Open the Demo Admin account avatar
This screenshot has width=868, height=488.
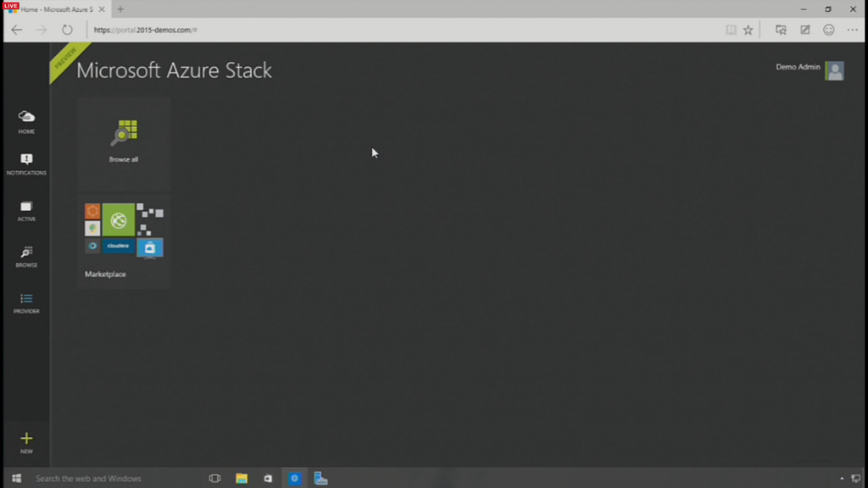[x=834, y=70]
